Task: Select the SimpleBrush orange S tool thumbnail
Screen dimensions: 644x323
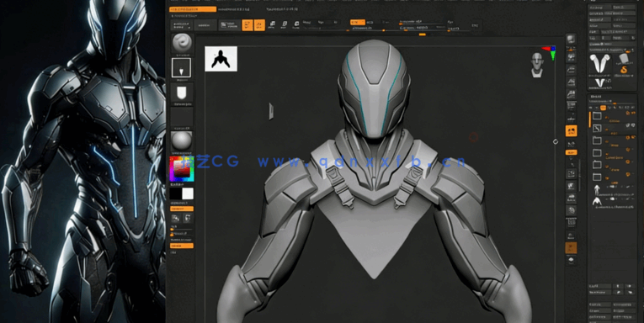Action: point(624,69)
